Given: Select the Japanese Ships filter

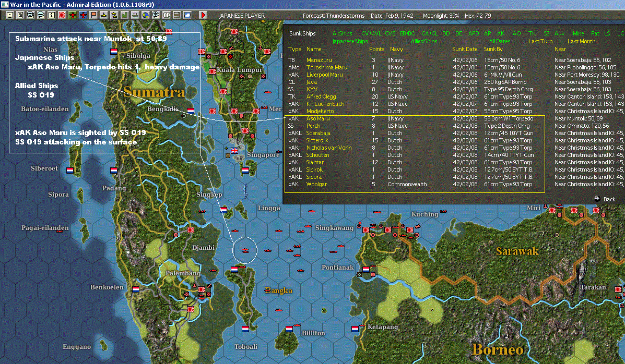Looking at the screenshot, I should click(x=350, y=41).
